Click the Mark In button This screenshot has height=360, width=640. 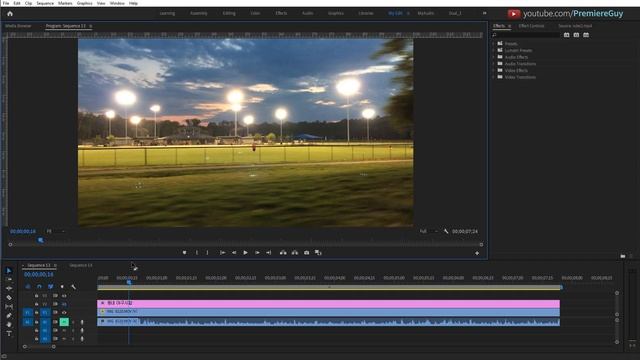point(197,253)
